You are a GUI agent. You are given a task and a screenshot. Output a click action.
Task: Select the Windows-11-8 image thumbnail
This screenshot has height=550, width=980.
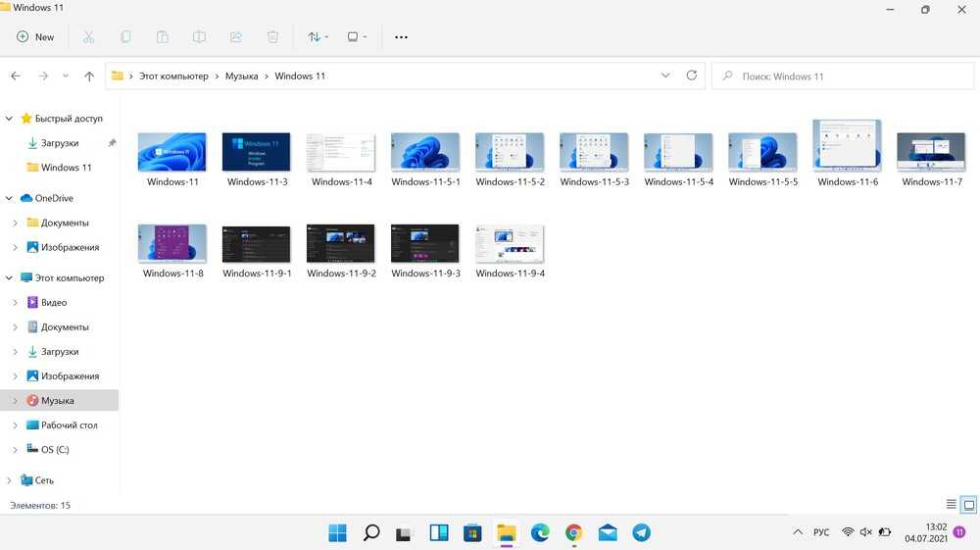click(x=172, y=244)
